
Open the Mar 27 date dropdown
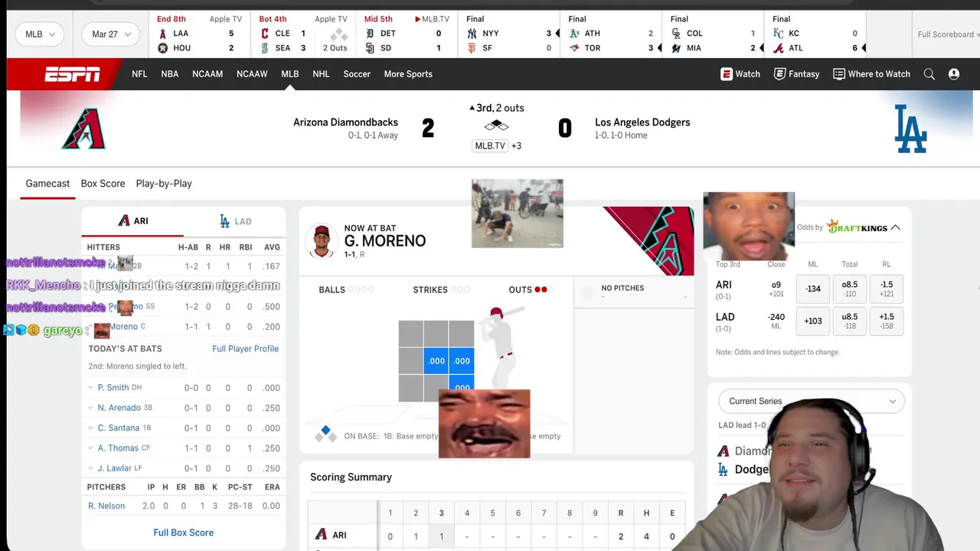pos(111,34)
